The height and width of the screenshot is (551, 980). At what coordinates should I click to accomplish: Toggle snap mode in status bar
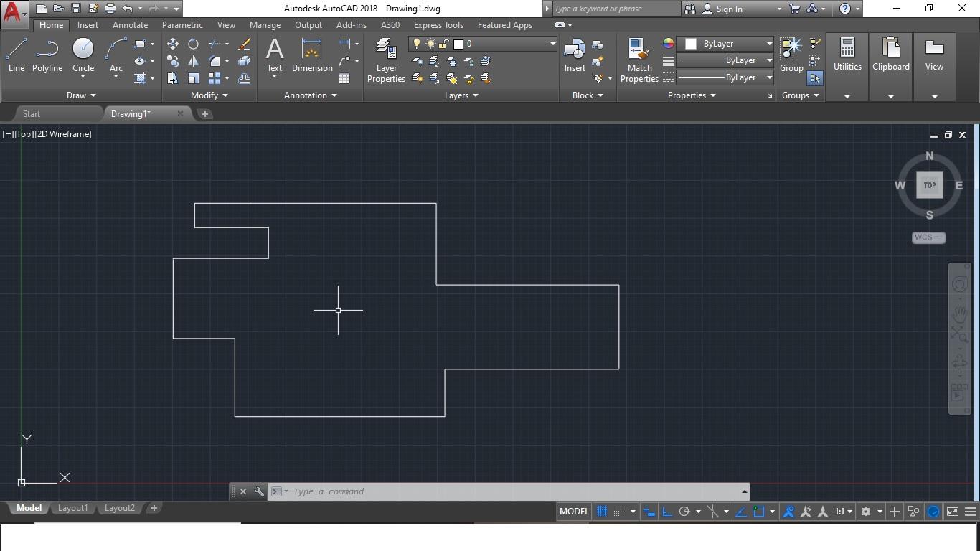(x=618, y=512)
